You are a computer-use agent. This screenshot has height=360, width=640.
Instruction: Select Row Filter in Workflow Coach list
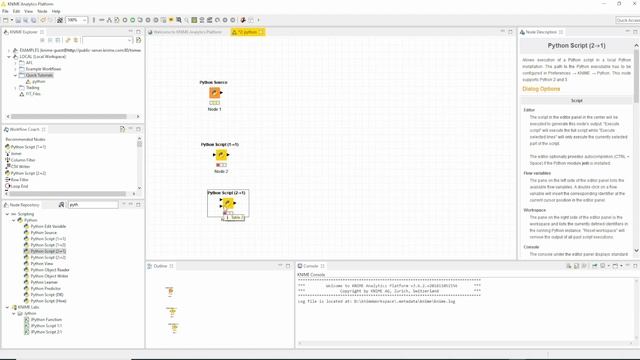point(20,180)
